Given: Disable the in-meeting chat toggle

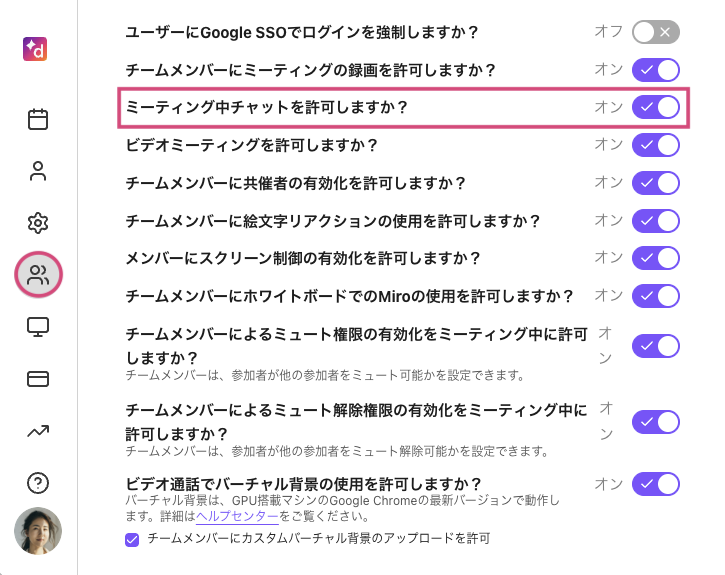Looking at the screenshot, I should (x=656, y=107).
